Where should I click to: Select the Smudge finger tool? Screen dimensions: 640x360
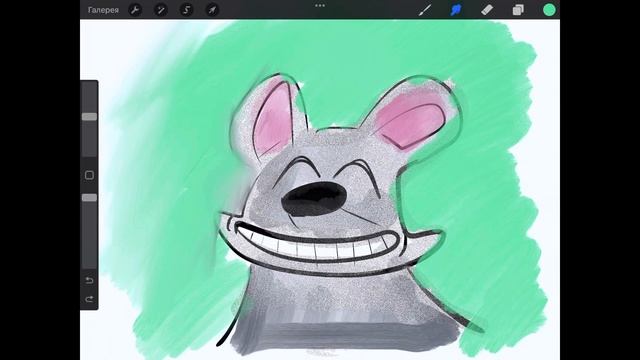456,10
